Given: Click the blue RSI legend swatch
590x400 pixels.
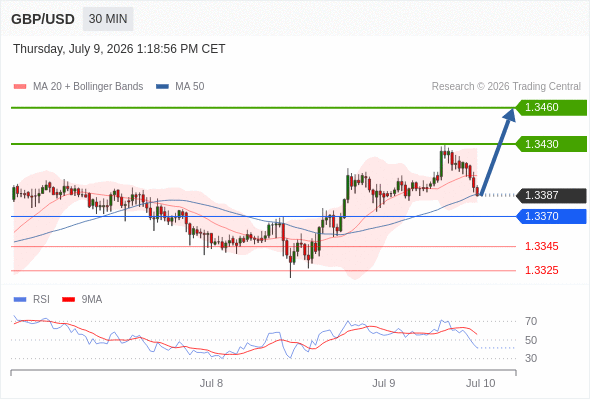Looking at the screenshot, I should coord(20,300).
